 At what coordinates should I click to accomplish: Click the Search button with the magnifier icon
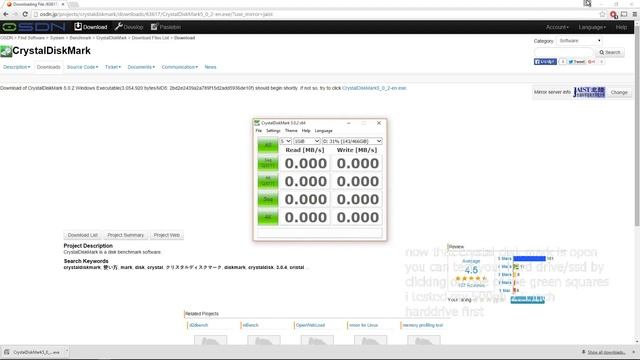(610, 52)
